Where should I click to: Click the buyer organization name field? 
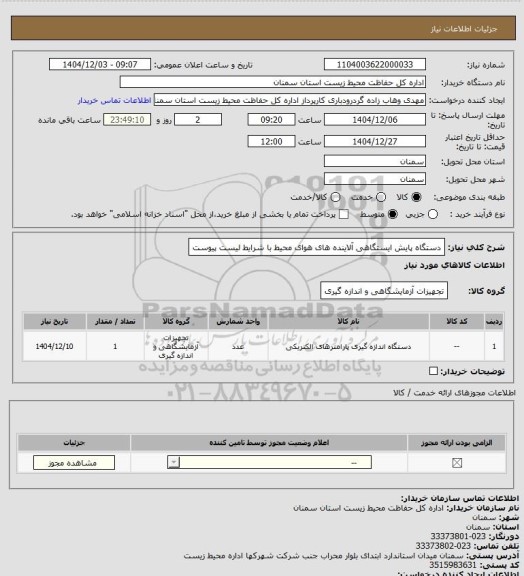[273, 82]
